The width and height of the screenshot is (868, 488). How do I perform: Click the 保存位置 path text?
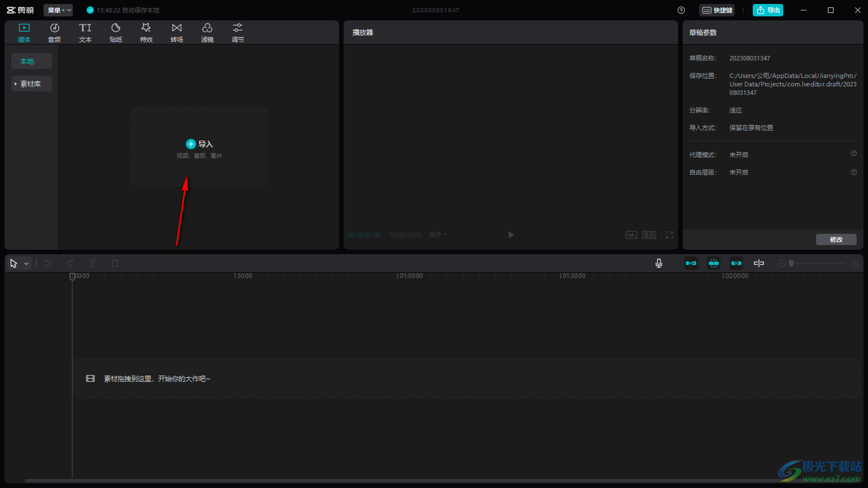coord(793,84)
